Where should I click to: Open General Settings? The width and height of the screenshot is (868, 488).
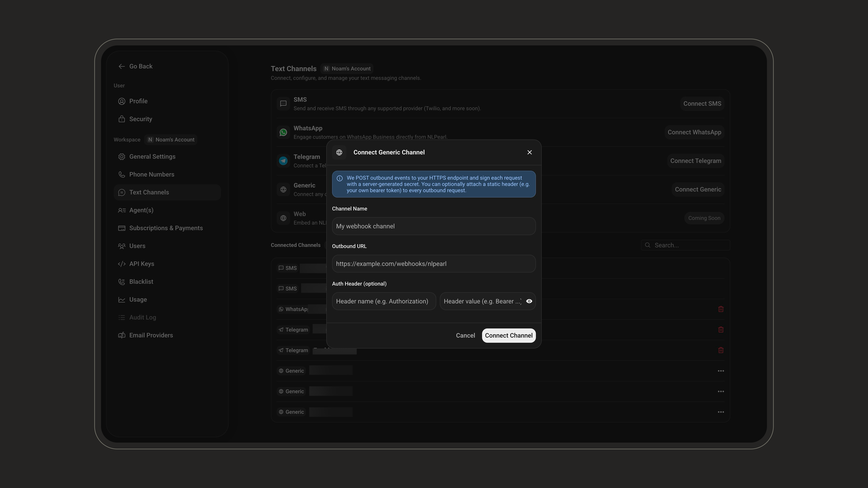(x=167, y=157)
